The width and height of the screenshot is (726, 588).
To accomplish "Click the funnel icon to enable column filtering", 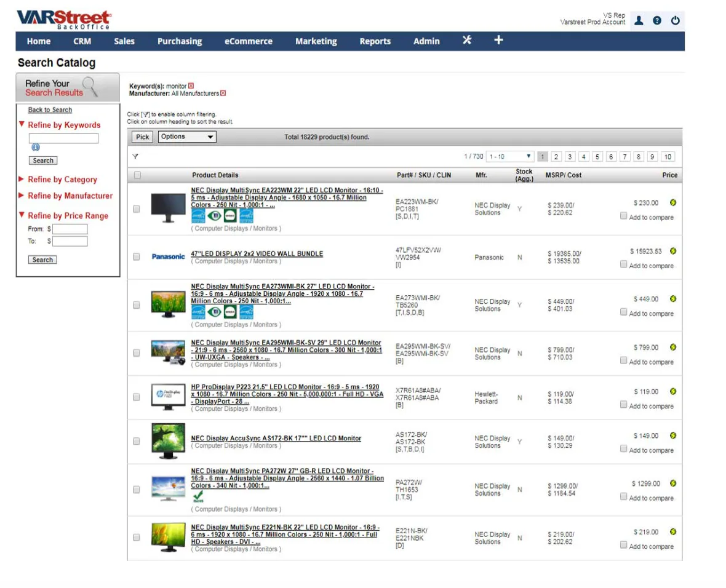I will pos(135,156).
